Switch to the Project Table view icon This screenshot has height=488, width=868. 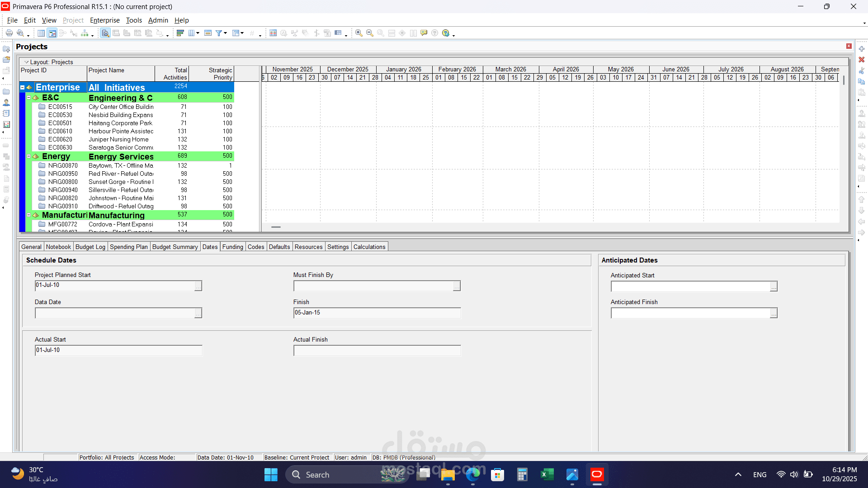point(41,33)
